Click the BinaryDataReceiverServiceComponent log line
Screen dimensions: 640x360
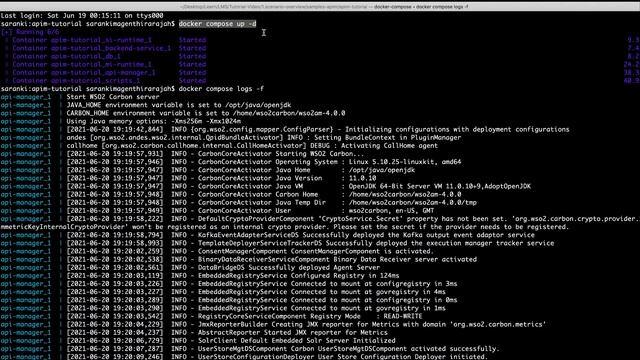click(239, 260)
